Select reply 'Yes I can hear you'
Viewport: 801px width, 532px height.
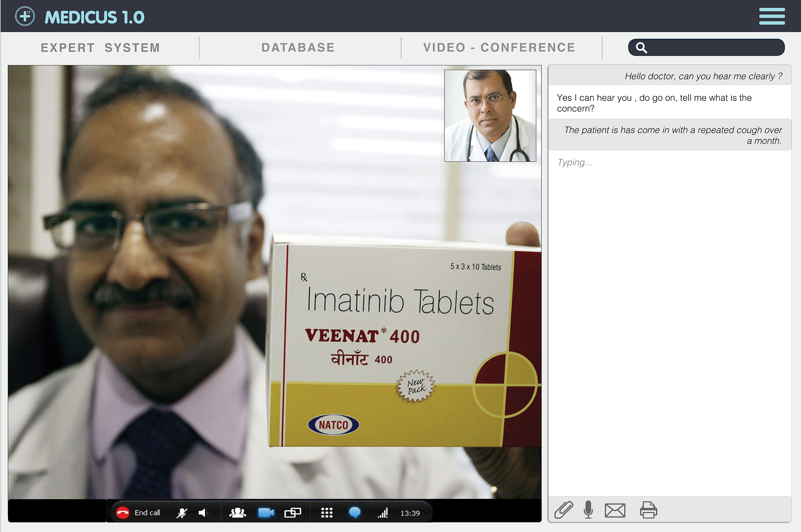654,103
